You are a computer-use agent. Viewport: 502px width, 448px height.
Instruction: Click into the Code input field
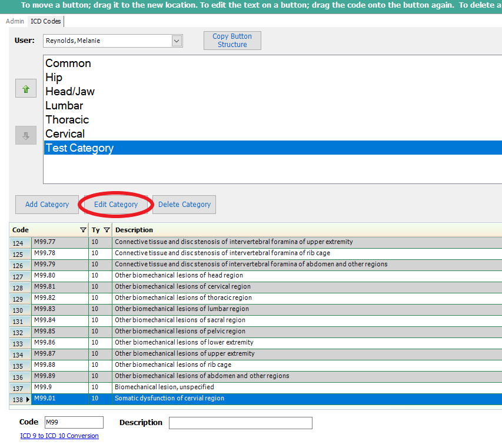74,423
